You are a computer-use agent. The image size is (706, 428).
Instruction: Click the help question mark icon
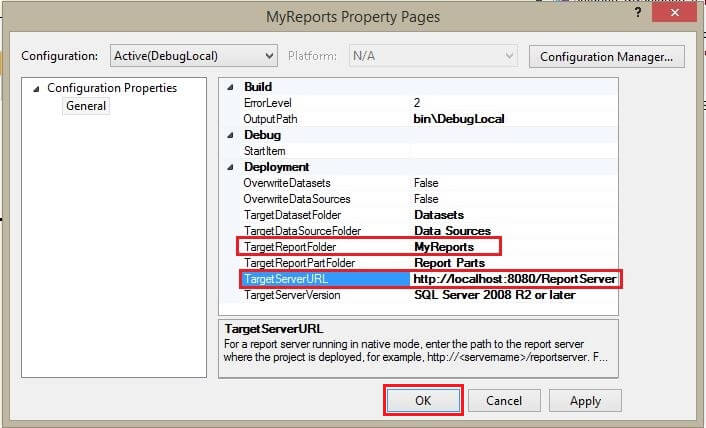(x=638, y=12)
